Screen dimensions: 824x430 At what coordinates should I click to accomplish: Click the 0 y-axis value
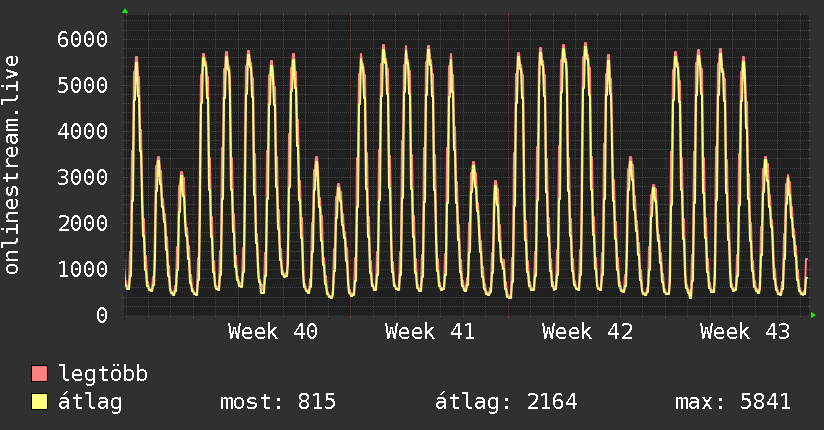[x=102, y=315]
